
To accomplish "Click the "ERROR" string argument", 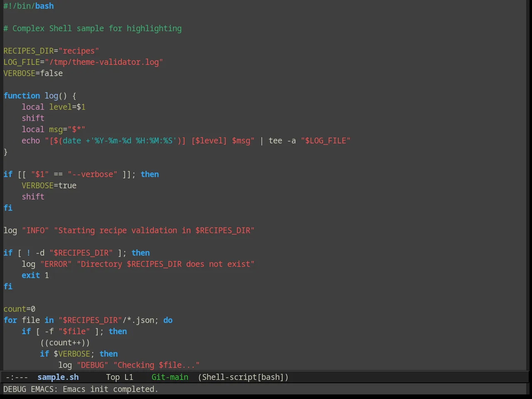I will point(56,264).
